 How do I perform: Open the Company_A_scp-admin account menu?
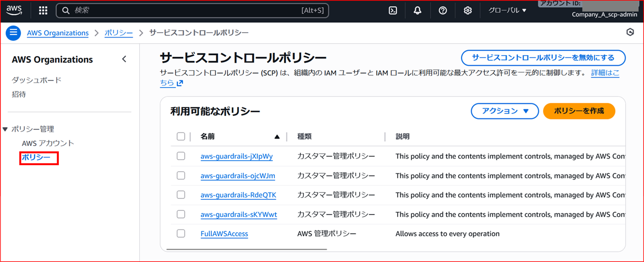(x=604, y=15)
